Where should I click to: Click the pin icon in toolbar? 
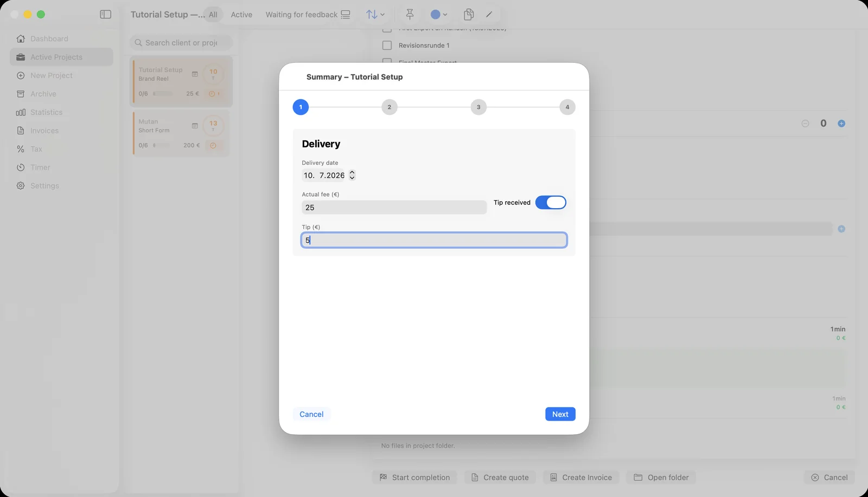(x=410, y=15)
